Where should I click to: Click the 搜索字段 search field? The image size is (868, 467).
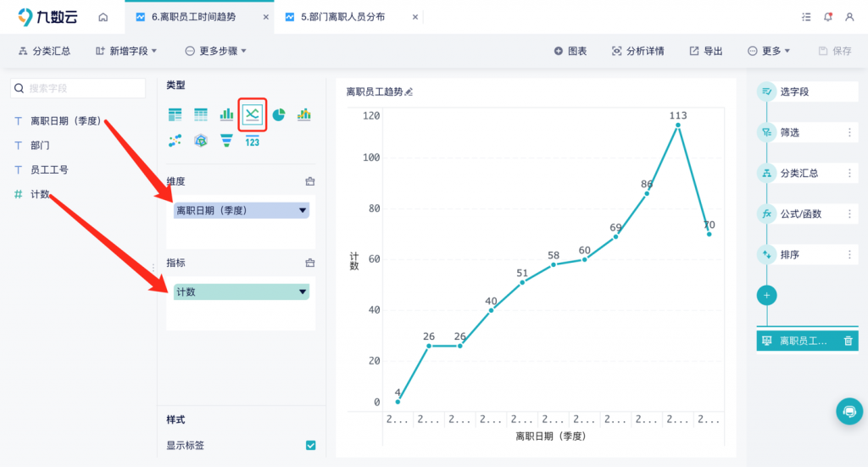tap(78, 88)
